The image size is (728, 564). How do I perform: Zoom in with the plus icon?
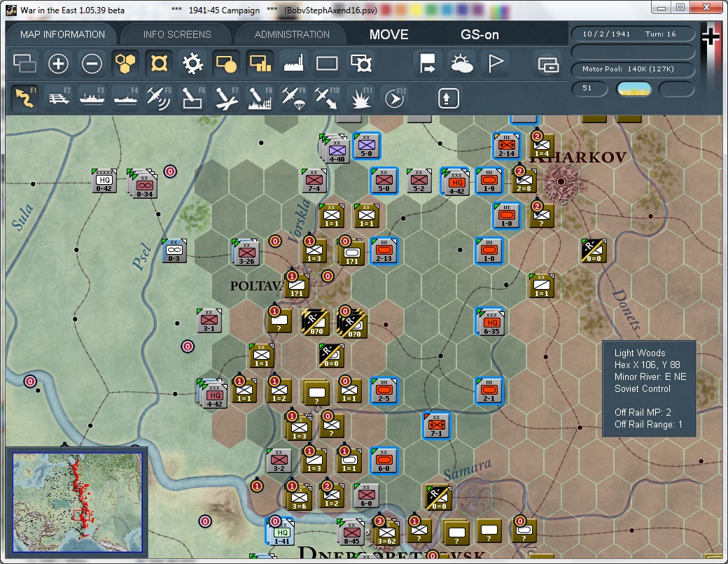point(58,64)
